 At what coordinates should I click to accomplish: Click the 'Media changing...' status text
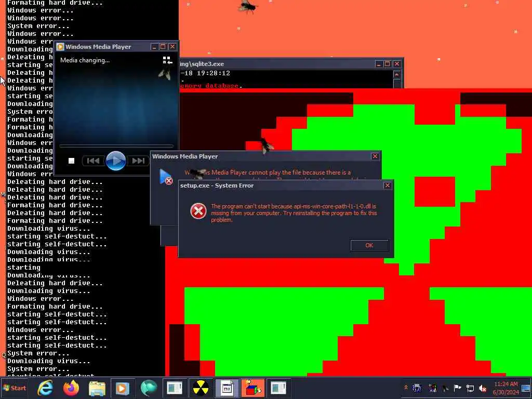coord(85,60)
